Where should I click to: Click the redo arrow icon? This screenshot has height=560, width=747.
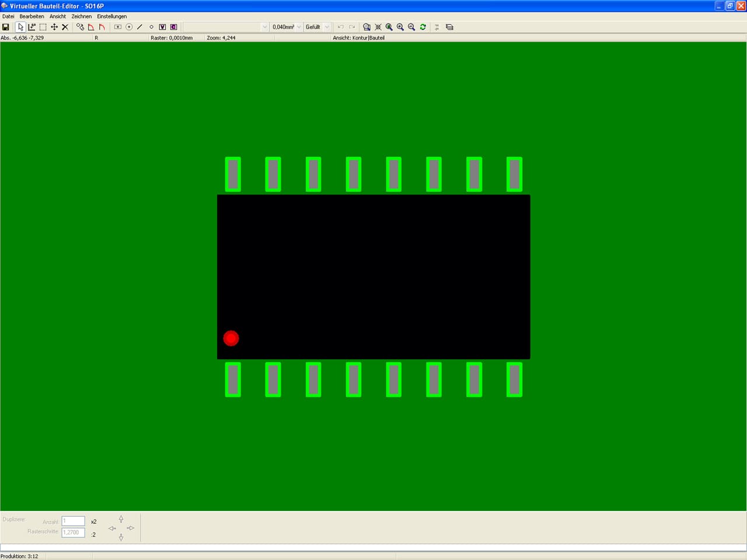pyautogui.click(x=352, y=27)
